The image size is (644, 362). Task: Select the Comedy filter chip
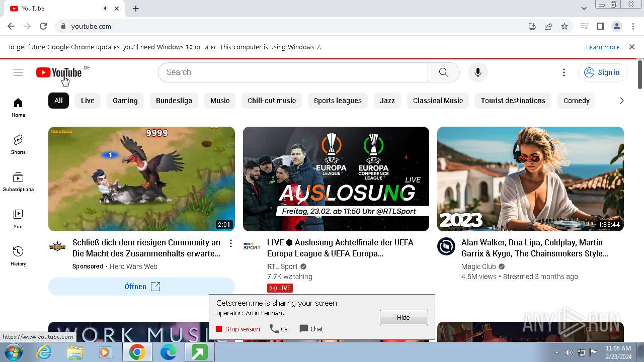[x=577, y=101]
